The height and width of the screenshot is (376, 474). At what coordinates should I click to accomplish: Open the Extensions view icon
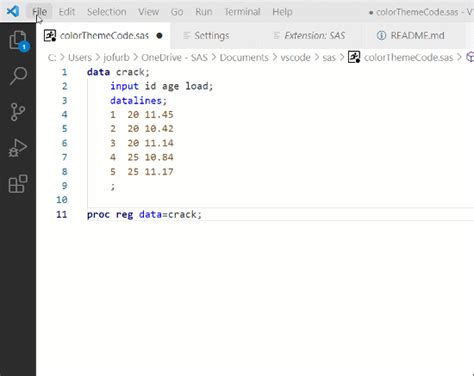[x=18, y=184]
